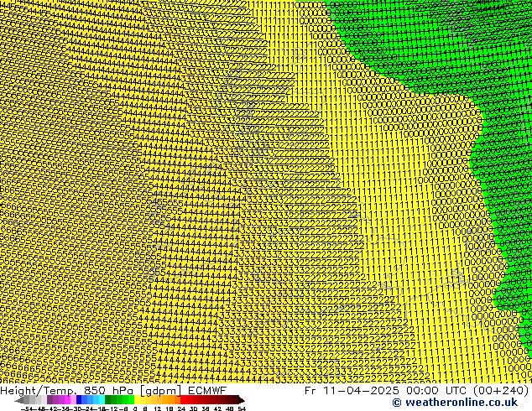532x411 pixels.
Task: Click the dark right arrow of color scale
Action: 242,399
